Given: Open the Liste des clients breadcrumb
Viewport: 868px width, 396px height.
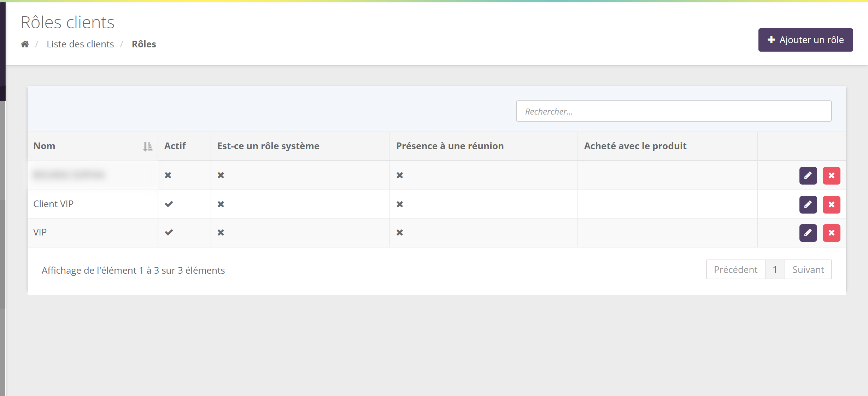Looking at the screenshot, I should [80, 44].
